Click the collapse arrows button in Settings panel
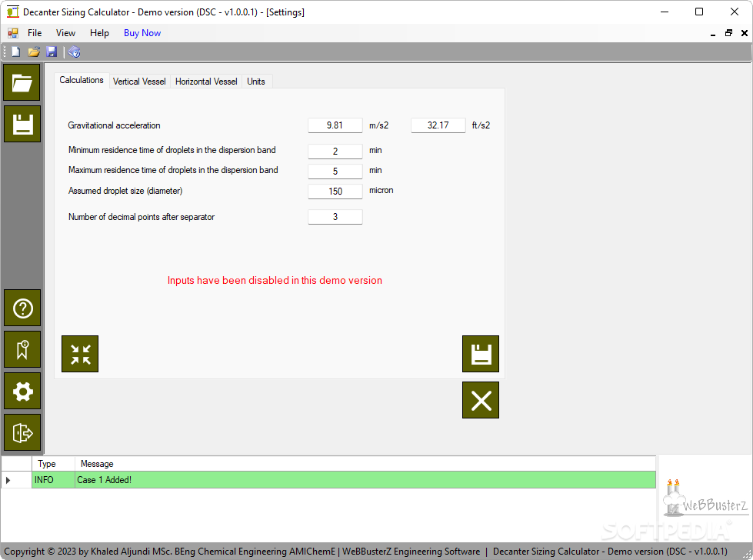Screen dimensions: 753x560 click(x=80, y=354)
